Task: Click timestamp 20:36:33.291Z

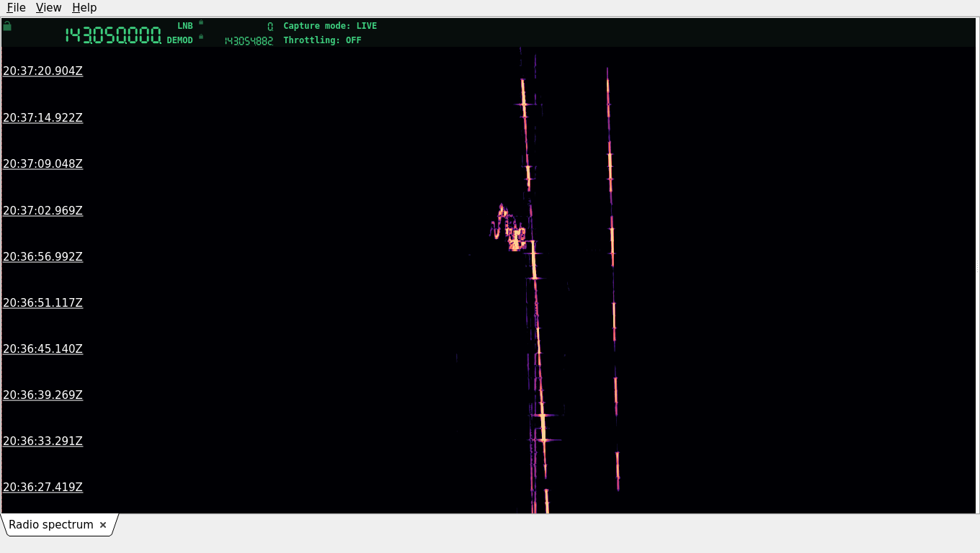Action: tap(43, 441)
